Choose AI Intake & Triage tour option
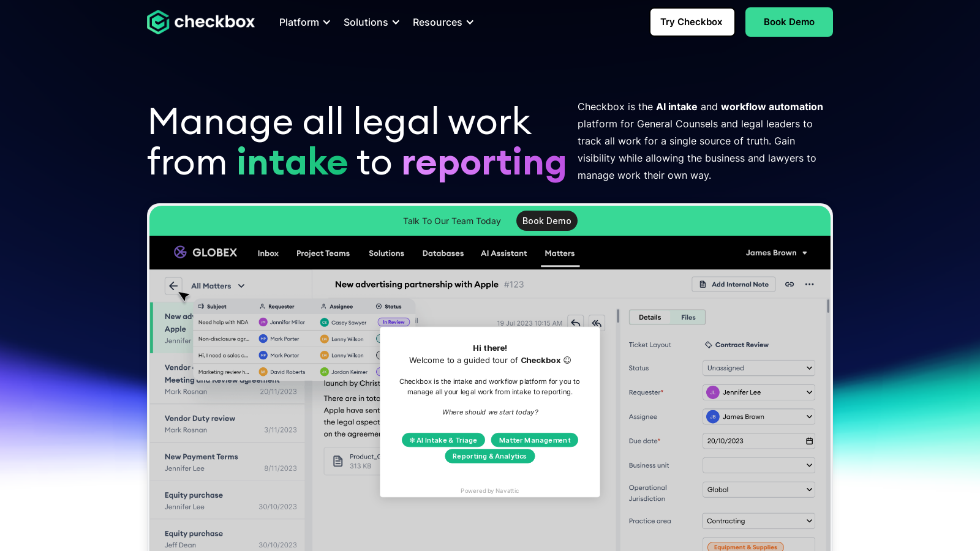 tap(443, 440)
